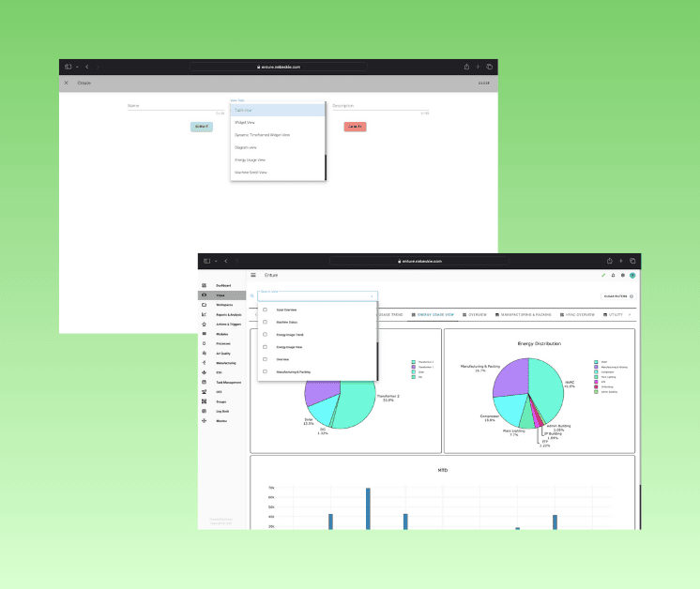Switch to HVAC Overview tab
Image resolution: width=700 pixels, height=589 pixels.
[577, 315]
